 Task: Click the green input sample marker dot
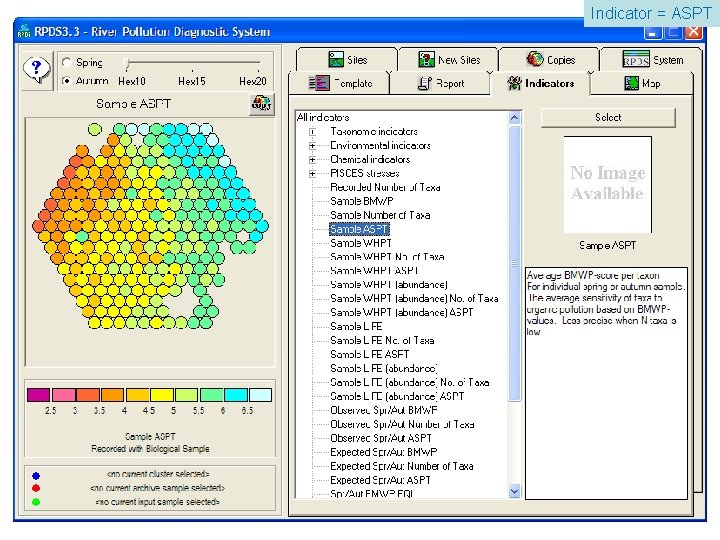click(36, 502)
